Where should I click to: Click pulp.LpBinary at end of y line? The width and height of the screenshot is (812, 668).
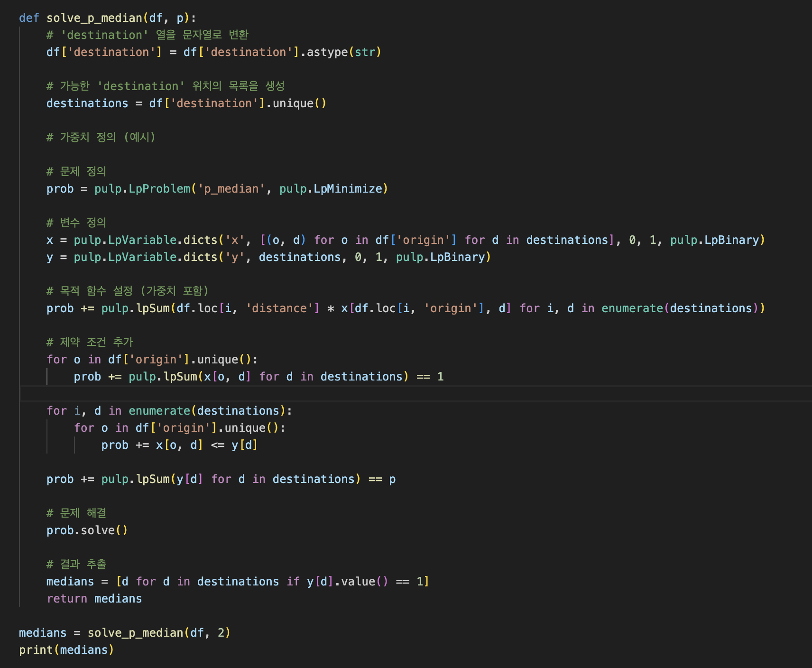(x=440, y=257)
